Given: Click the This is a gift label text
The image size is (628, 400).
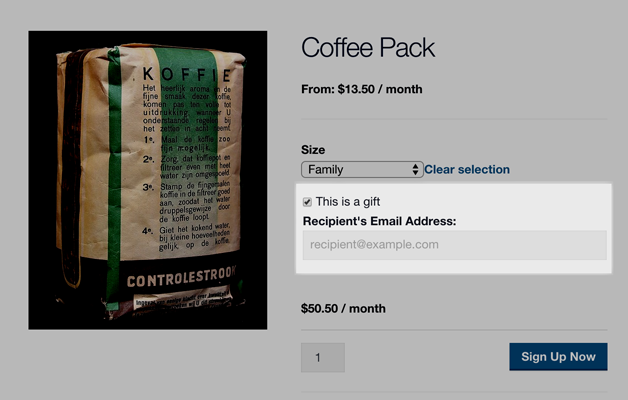Looking at the screenshot, I should coord(347,202).
